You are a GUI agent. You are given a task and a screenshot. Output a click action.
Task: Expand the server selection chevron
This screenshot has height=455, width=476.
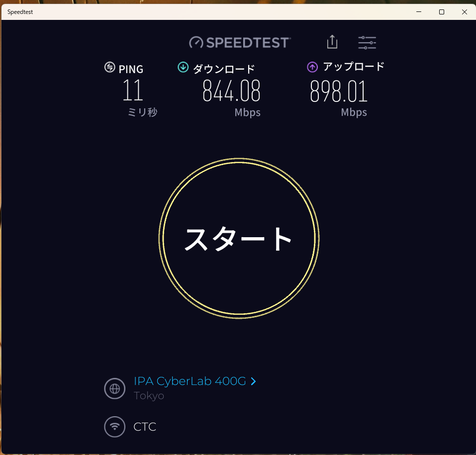[x=253, y=381]
